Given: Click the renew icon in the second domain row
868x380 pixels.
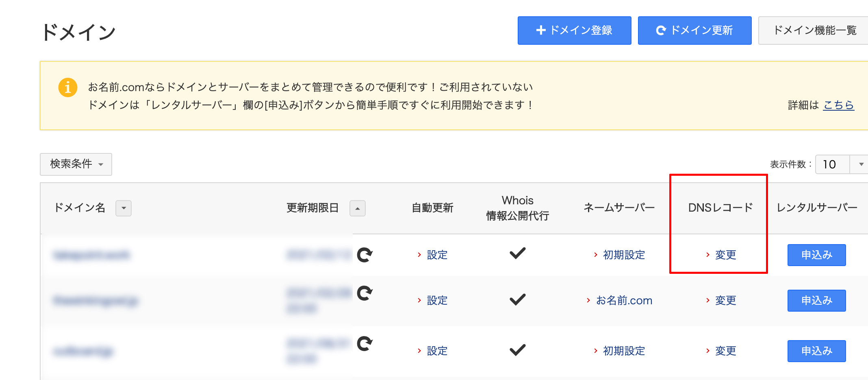Looking at the screenshot, I should point(365,293).
